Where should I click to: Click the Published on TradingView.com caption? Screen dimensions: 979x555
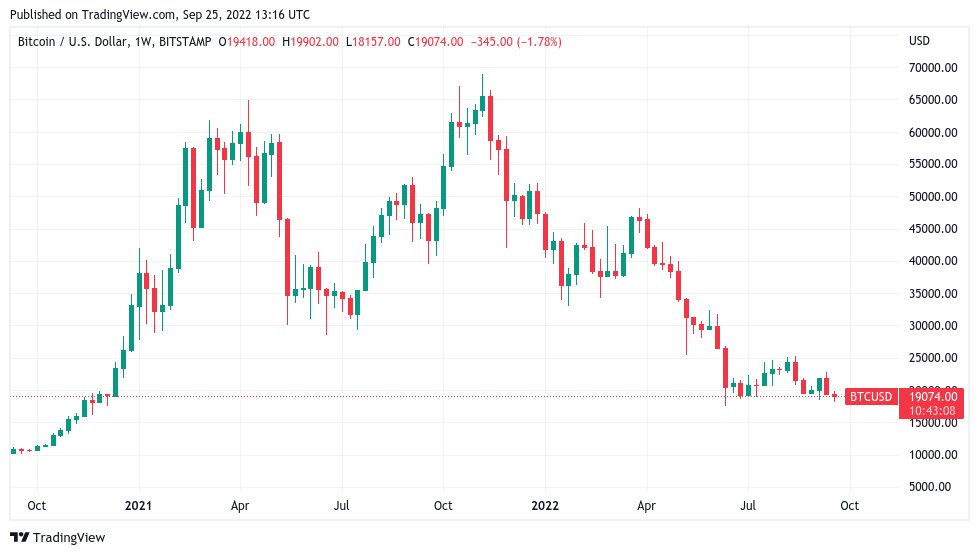pos(160,14)
